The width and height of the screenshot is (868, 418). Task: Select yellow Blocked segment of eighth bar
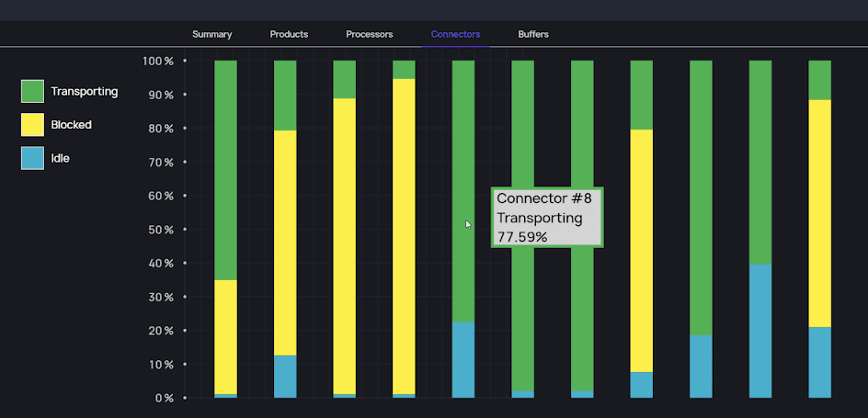pos(642,251)
